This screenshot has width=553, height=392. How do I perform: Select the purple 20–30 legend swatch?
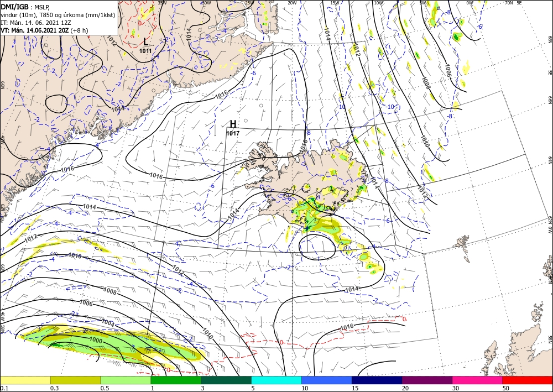(x=427, y=380)
